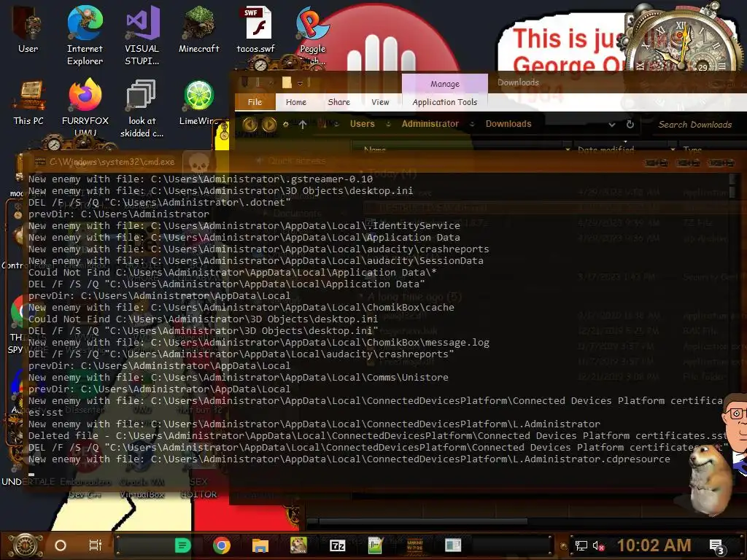The image size is (747, 560).
Task: Switch to the View ribbon tab
Action: pyautogui.click(x=380, y=102)
